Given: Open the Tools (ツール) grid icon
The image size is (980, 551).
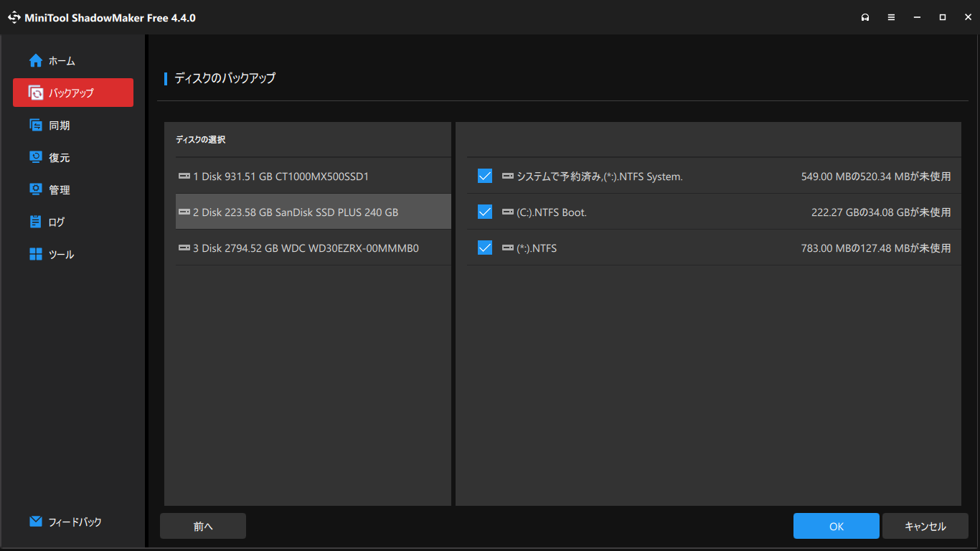Looking at the screenshot, I should click(x=36, y=255).
